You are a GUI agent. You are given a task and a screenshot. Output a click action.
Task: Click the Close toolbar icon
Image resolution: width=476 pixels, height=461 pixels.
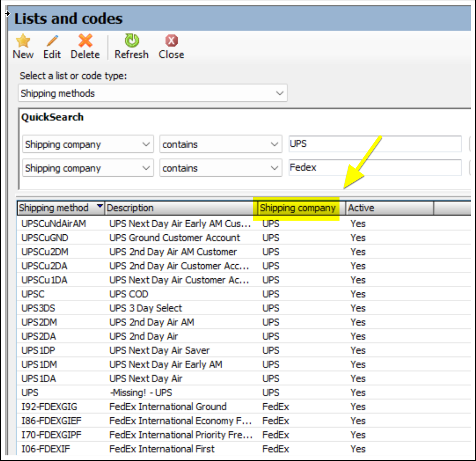click(172, 41)
